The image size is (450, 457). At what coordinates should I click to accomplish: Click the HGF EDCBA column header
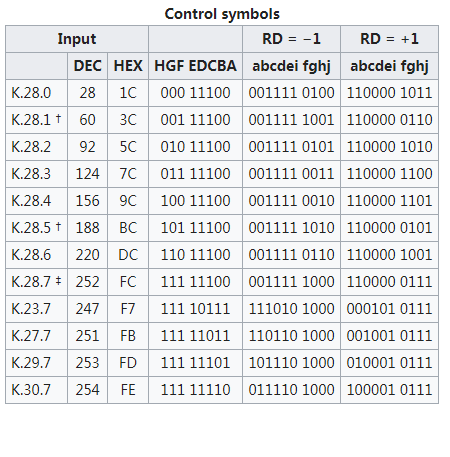195,66
